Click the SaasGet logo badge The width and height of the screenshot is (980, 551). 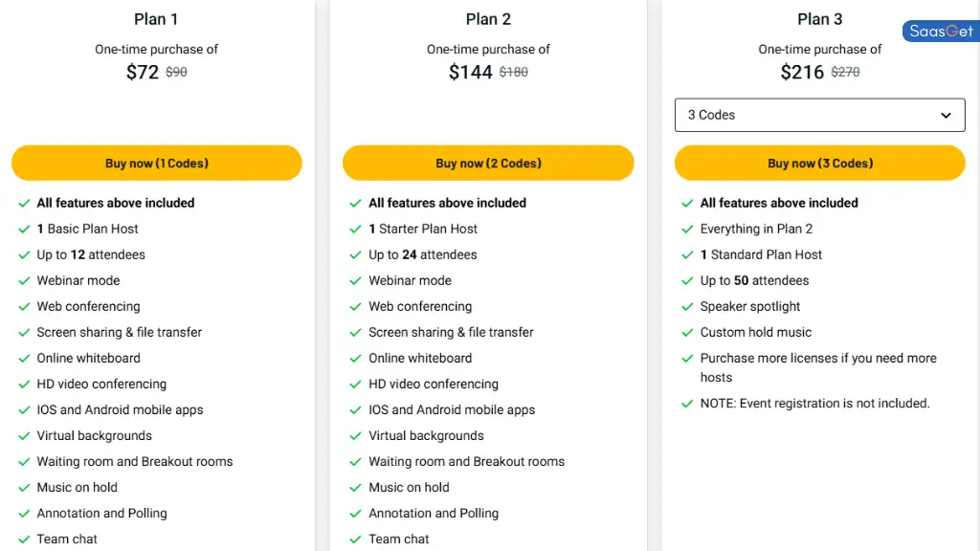(941, 32)
